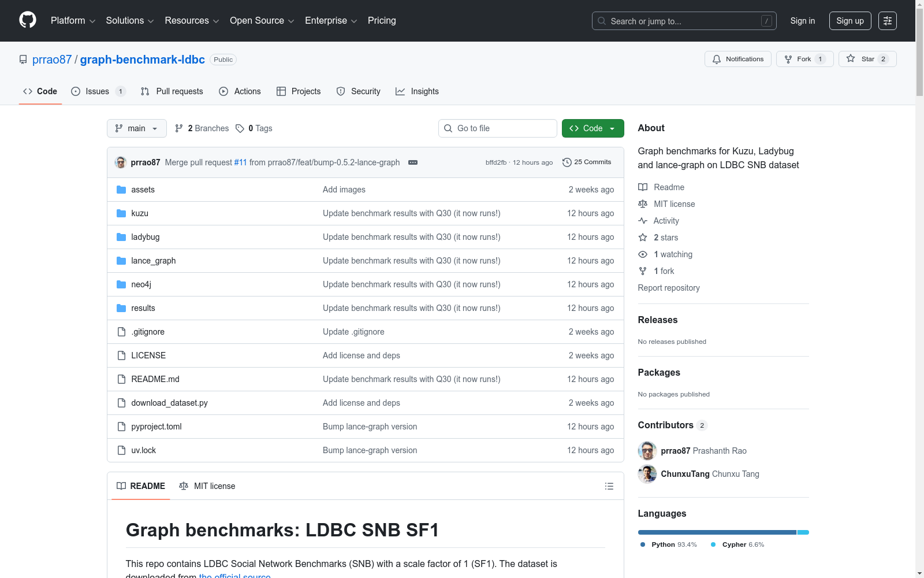The image size is (924, 578).
Task: Click the neo4j folder icon
Action: 121,284
